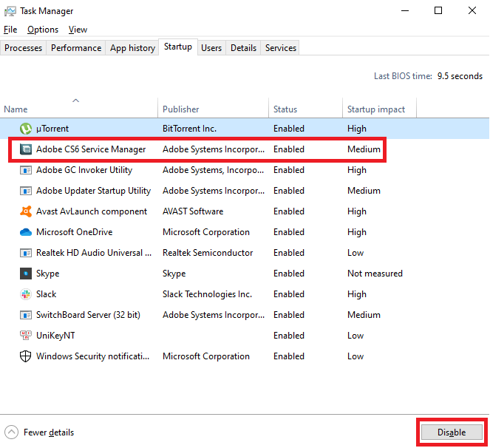Sort by the Startup impact column header
The image size is (490, 448).
[379, 108]
